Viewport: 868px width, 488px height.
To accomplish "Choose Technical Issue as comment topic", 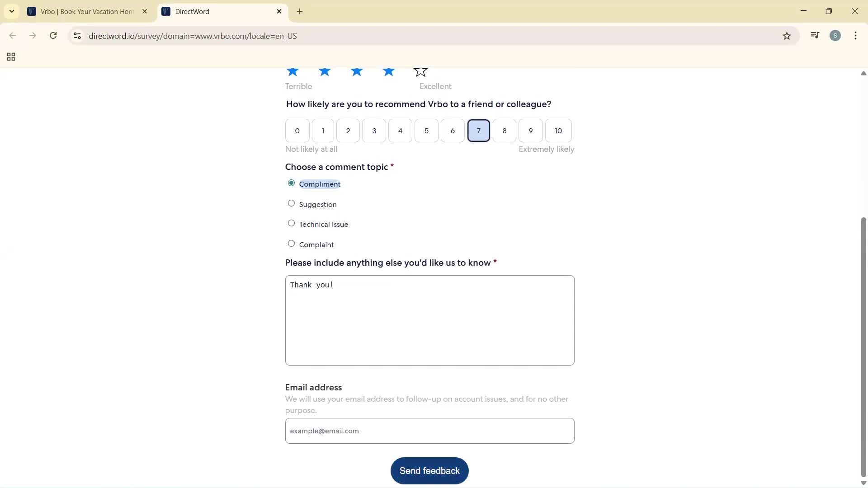I will [x=292, y=223].
